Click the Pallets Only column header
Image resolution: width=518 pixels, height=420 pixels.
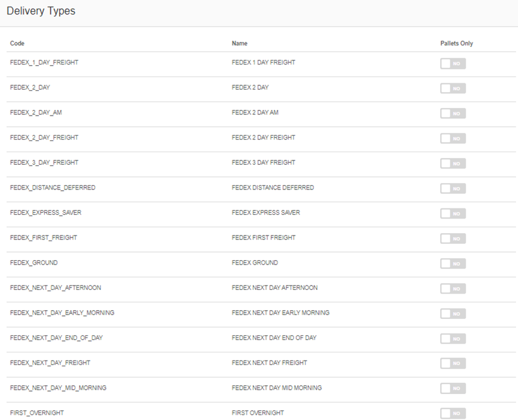[457, 43]
